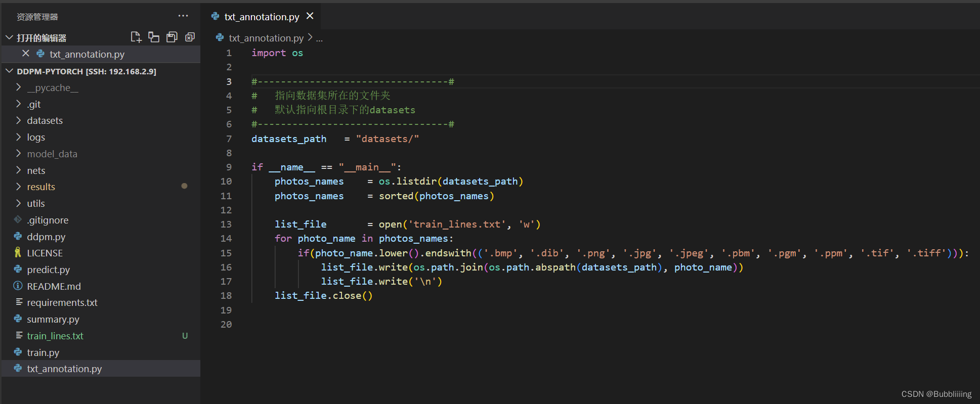Viewport: 980px width, 404px height.
Task: Click sorted(photos_names) on line 11
Action: pyautogui.click(x=437, y=196)
